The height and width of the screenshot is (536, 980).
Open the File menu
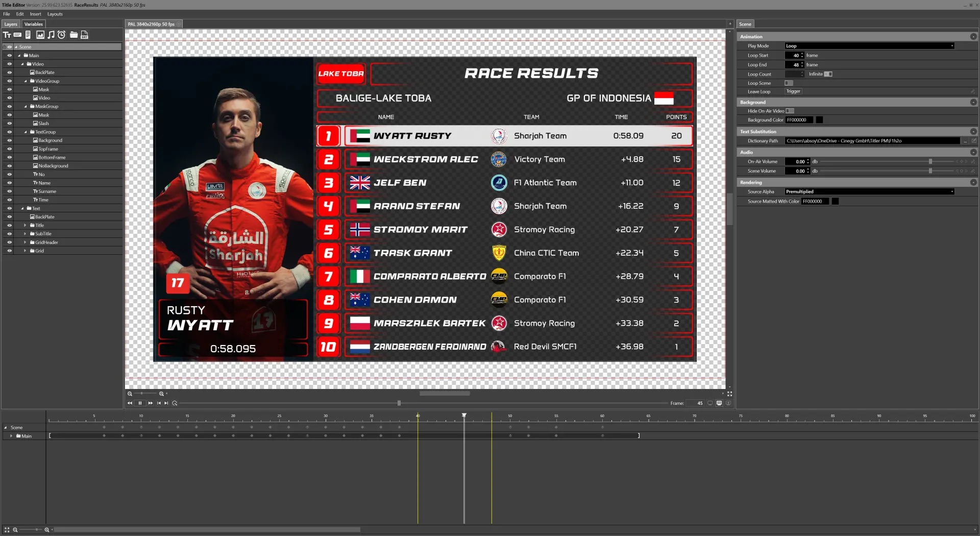[x=7, y=14]
